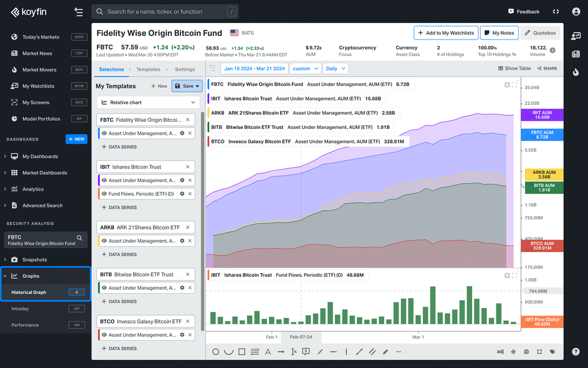Viewport: 588px width, 368px height.
Task: Select the price note callout tool
Action: [306, 352]
